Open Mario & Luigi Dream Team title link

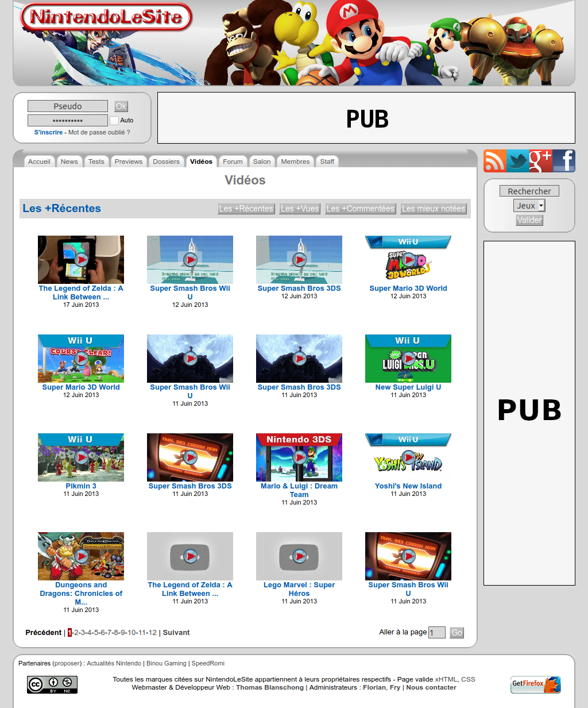(299, 490)
